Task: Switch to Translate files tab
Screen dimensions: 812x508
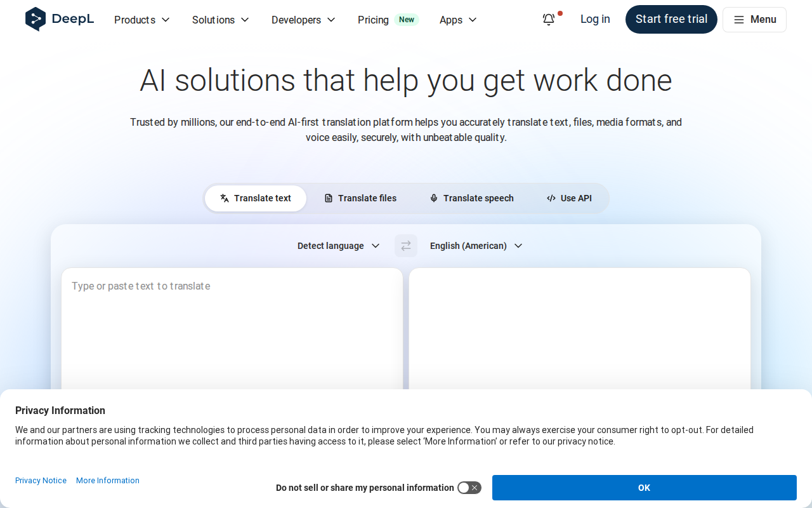Action: [360, 198]
